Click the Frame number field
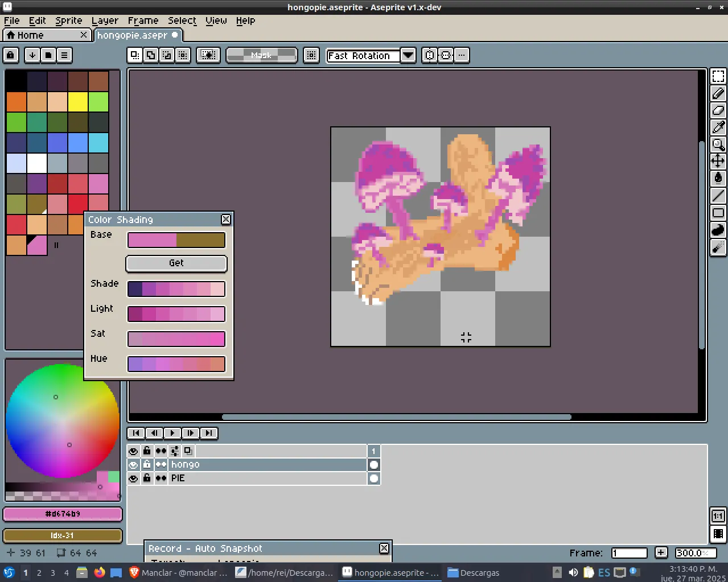The width and height of the screenshot is (728, 582). (x=630, y=553)
